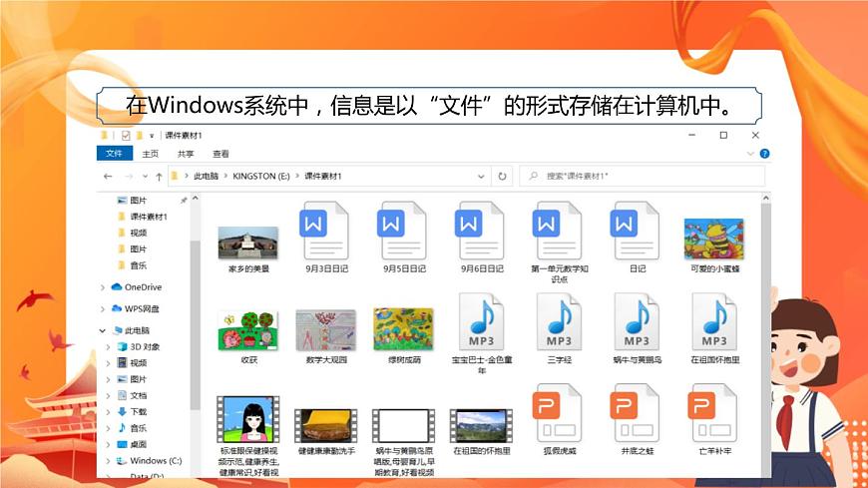
Task: Click 此电脑 in the address path
Action: [206, 177]
